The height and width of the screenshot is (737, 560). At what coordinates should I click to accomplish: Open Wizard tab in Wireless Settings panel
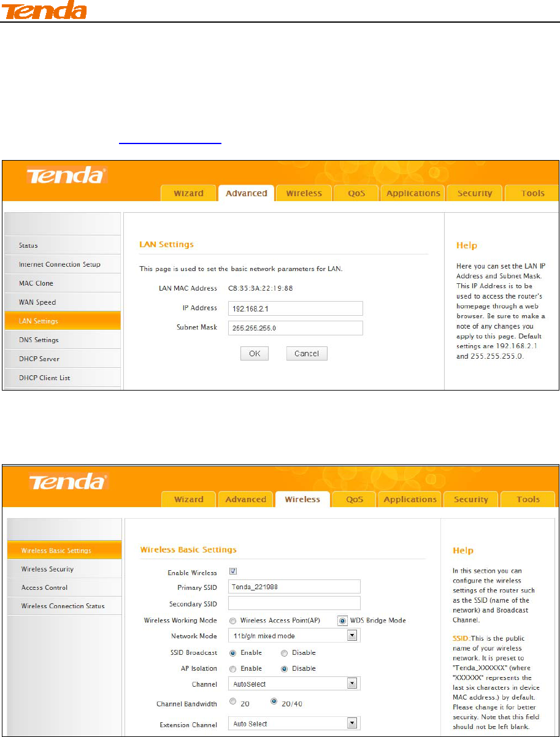coord(188,499)
